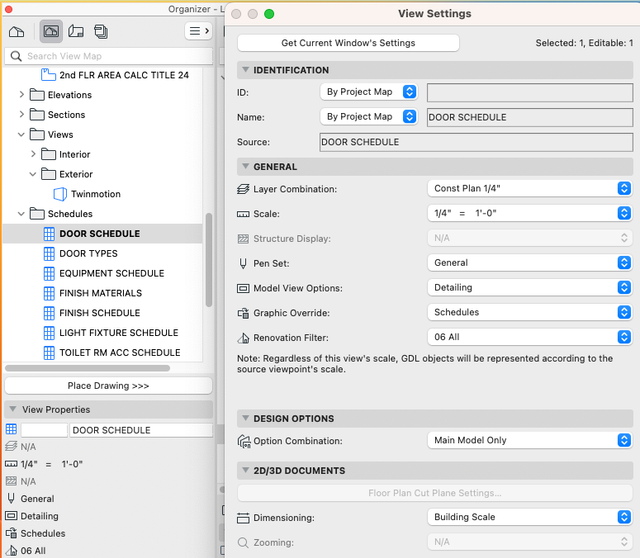Click the Place Drawing button
This screenshot has width=640, height=558.
tap(108, 385)
